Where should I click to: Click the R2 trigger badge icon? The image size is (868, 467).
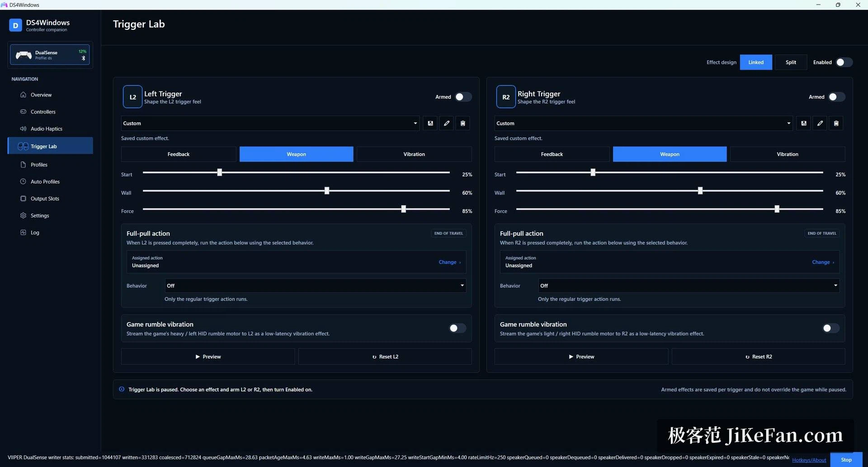pyautogui.click(x=506, y=97)
